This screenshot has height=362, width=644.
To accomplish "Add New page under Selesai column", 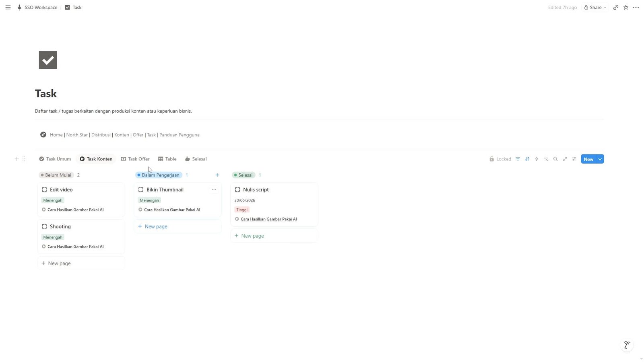I will tap(274, 236).
